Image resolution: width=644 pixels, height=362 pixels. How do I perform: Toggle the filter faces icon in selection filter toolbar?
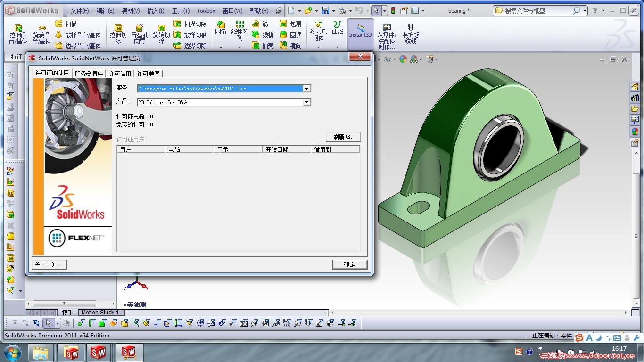click(102, 323)
